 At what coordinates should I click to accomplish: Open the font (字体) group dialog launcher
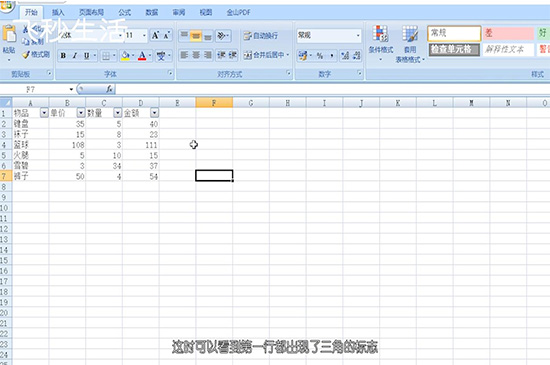(170, 73)
